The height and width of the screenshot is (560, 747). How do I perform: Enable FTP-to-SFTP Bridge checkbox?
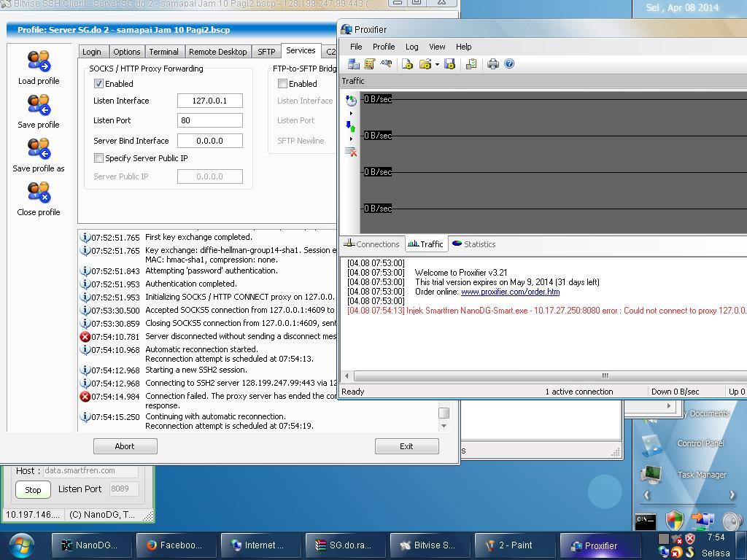(282, 84)
